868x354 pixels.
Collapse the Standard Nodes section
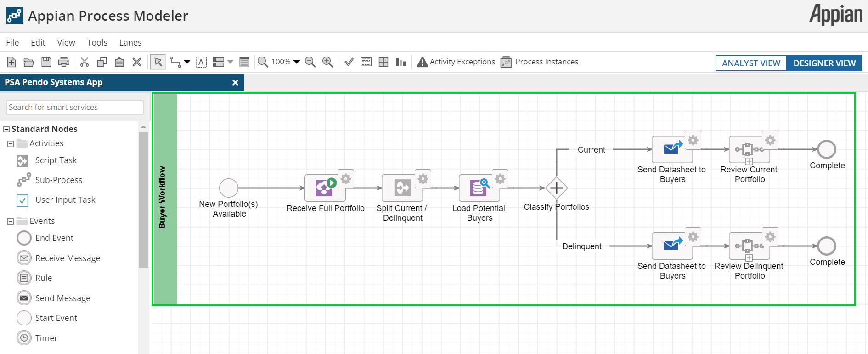click(x=6, y=129)
